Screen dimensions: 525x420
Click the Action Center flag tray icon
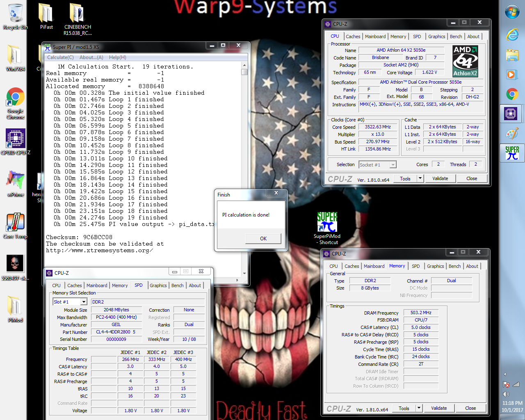coord(506,385)
